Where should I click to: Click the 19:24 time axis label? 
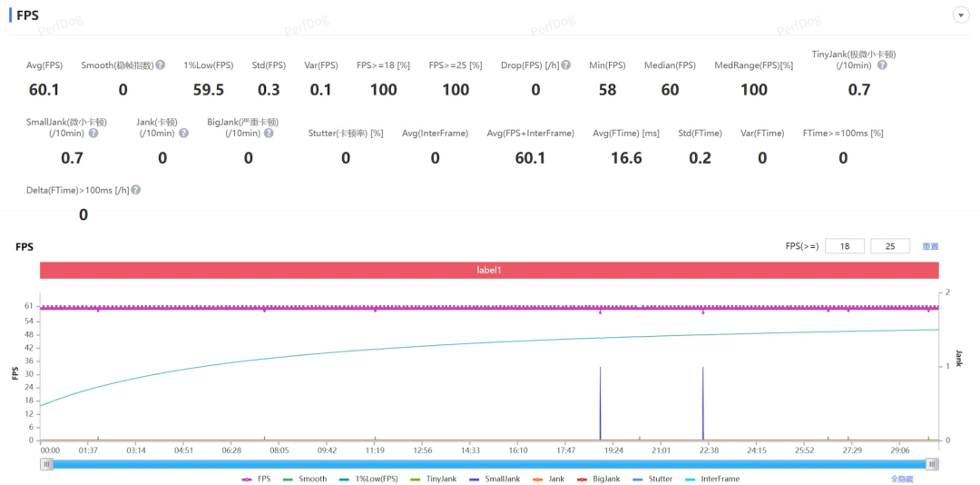pos(613,450)
